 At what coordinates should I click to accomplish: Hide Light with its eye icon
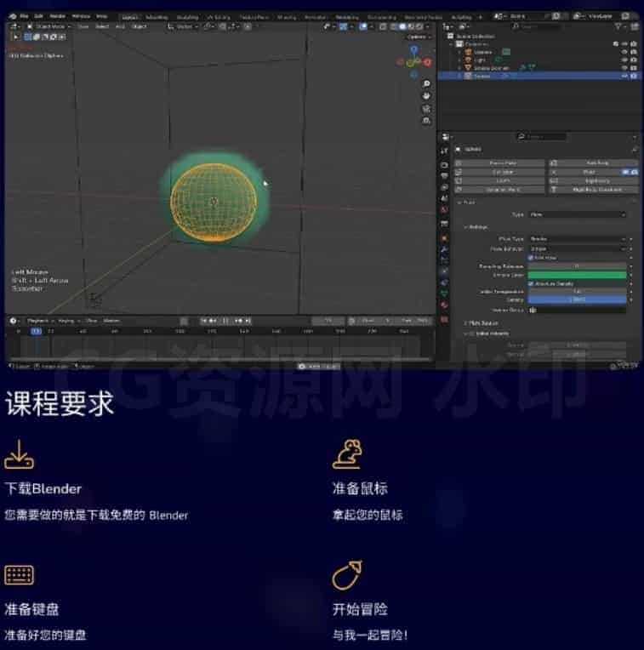[x=624, y=60]
